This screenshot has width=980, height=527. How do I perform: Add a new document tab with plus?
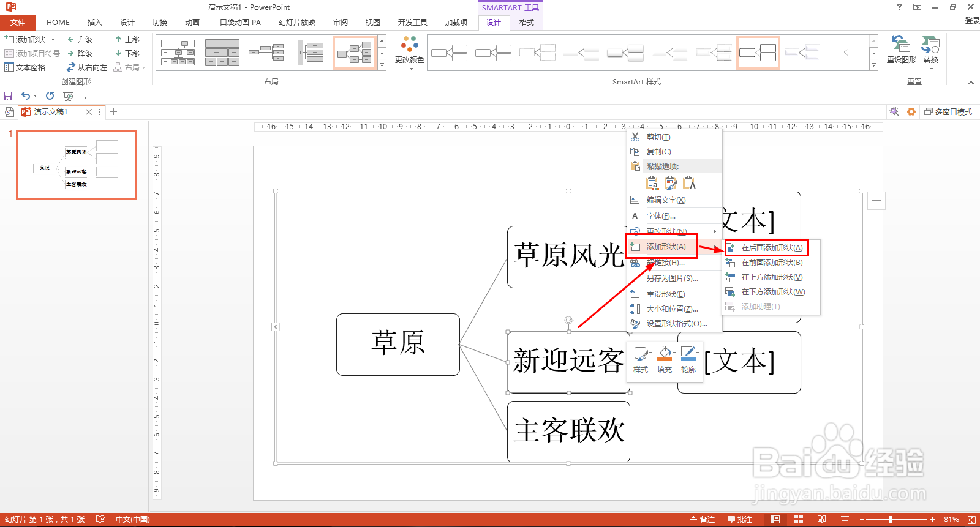113,111
